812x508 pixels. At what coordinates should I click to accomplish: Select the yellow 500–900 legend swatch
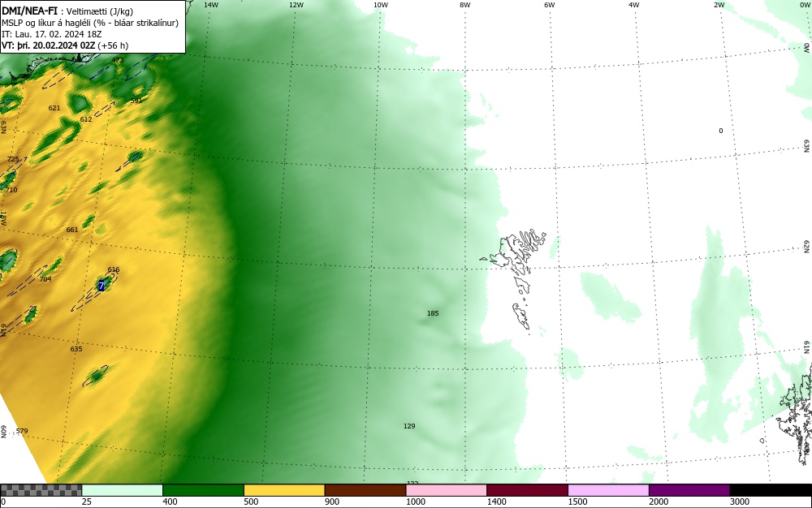[x=284, y=490]
